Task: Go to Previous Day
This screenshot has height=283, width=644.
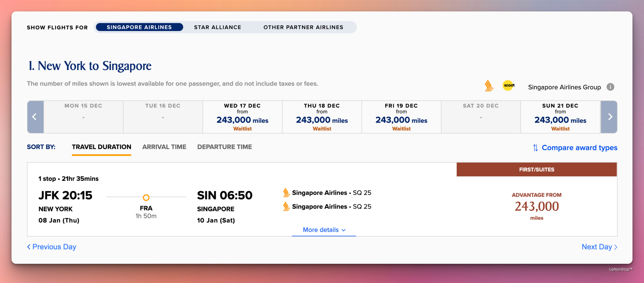Action: coord(52,247)
